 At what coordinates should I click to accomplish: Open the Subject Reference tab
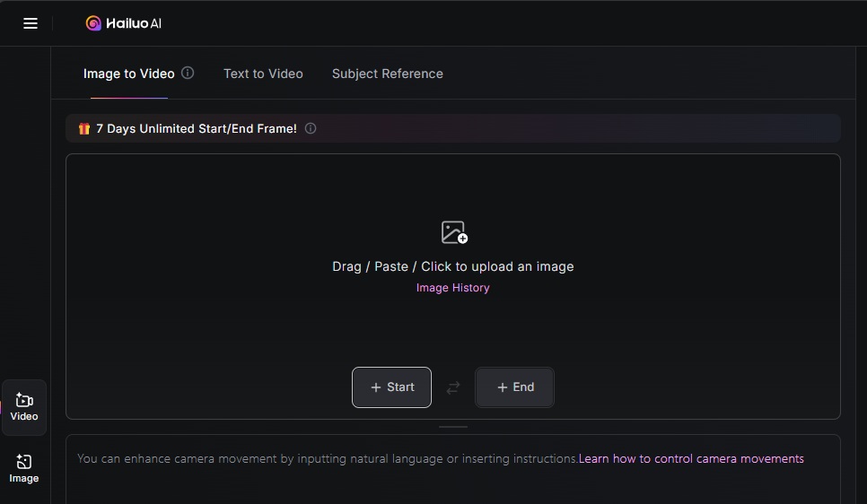click(x=387, y=74)
